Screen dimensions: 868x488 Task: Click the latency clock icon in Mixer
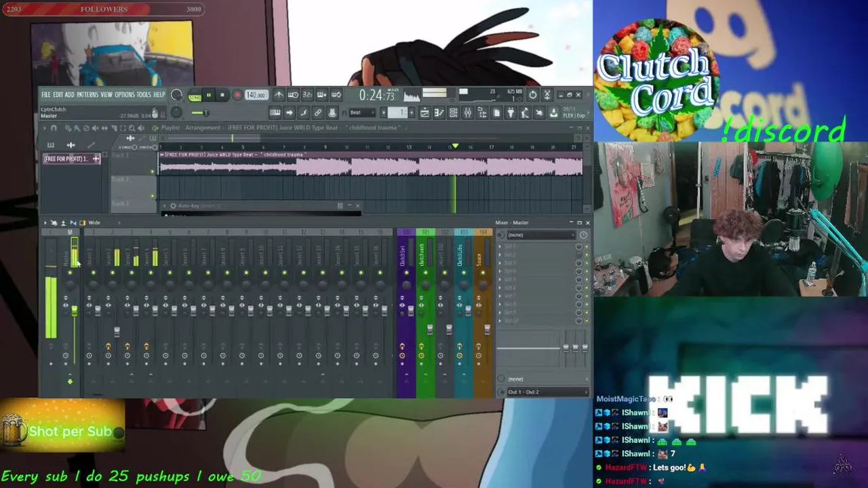583,235
